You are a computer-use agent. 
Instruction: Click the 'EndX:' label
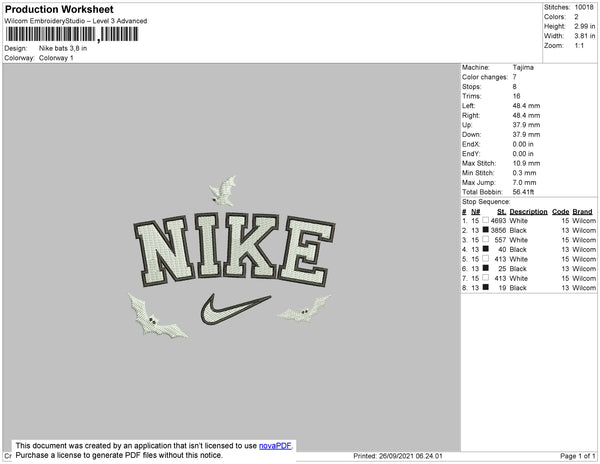point(471,144)
